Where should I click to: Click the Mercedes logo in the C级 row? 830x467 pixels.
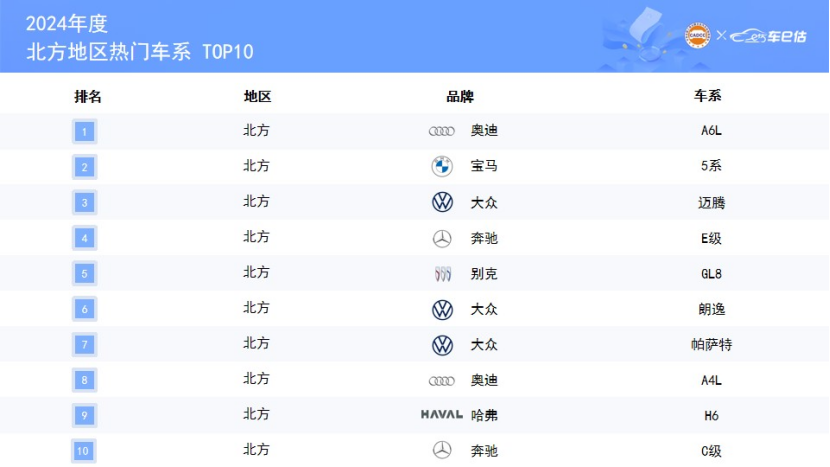pyautogui.click(x=441, y=450)
